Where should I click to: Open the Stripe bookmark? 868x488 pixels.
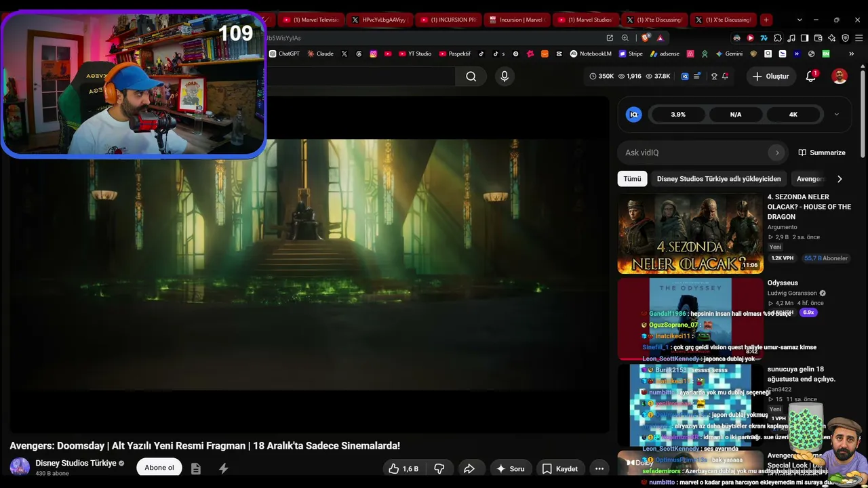pyautogui.click(x=631, y=54)
